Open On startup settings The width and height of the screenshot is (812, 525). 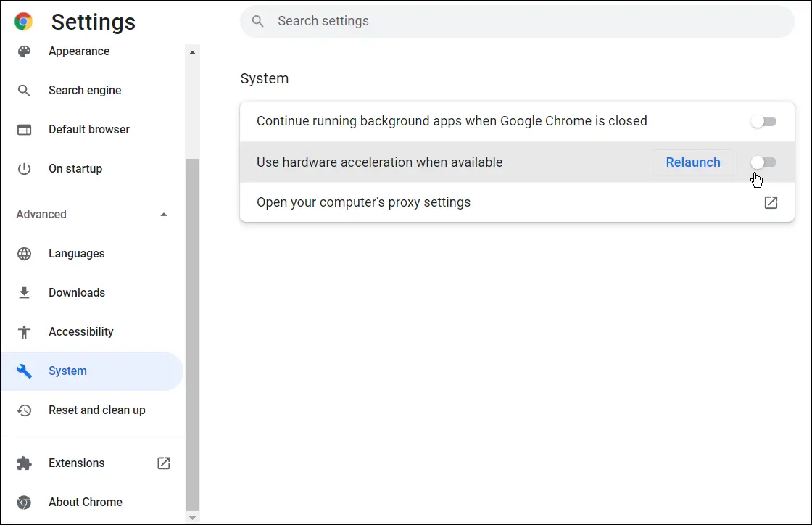(x=92, y=169)
